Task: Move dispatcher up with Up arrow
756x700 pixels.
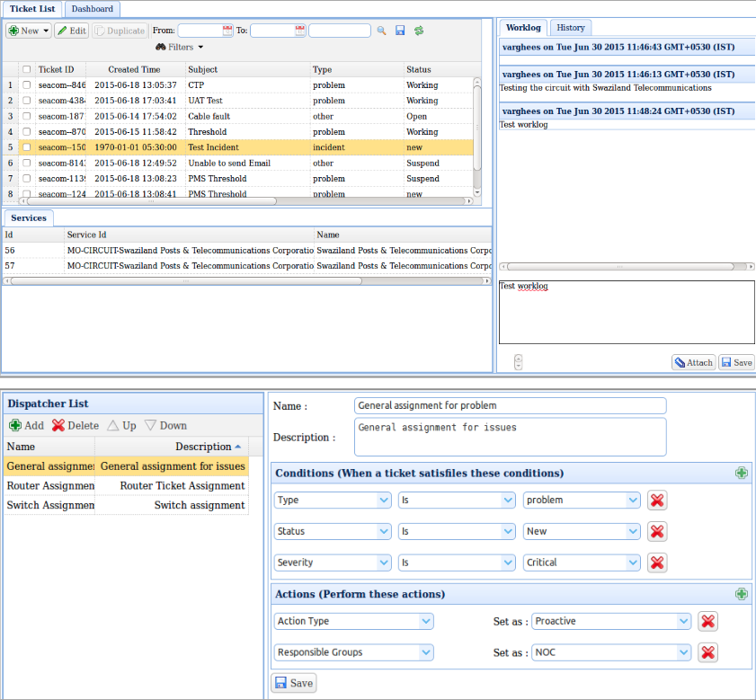Action: click(121, 425)
